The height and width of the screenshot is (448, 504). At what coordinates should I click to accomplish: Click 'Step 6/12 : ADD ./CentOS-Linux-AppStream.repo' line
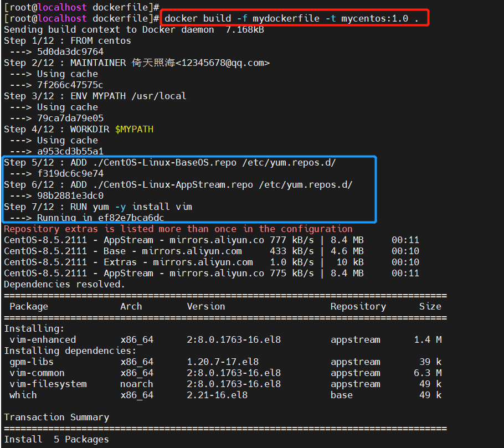(178, 185)
